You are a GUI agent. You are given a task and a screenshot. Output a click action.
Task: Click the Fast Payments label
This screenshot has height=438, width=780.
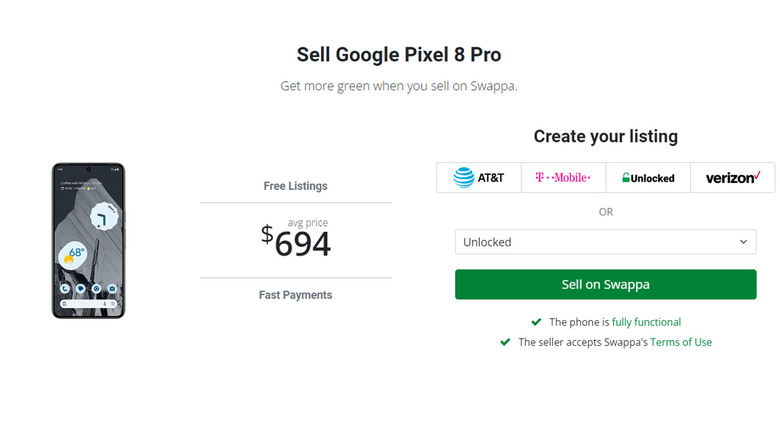click(295, 295)
